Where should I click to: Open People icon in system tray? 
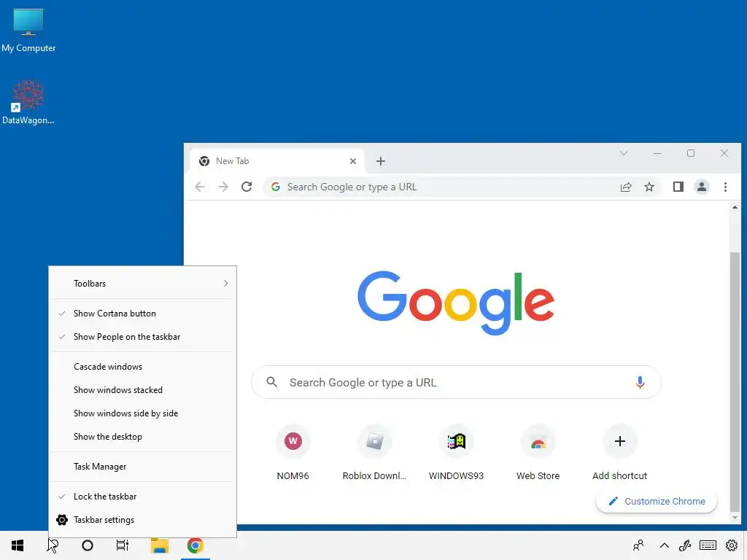pos(638,545)
